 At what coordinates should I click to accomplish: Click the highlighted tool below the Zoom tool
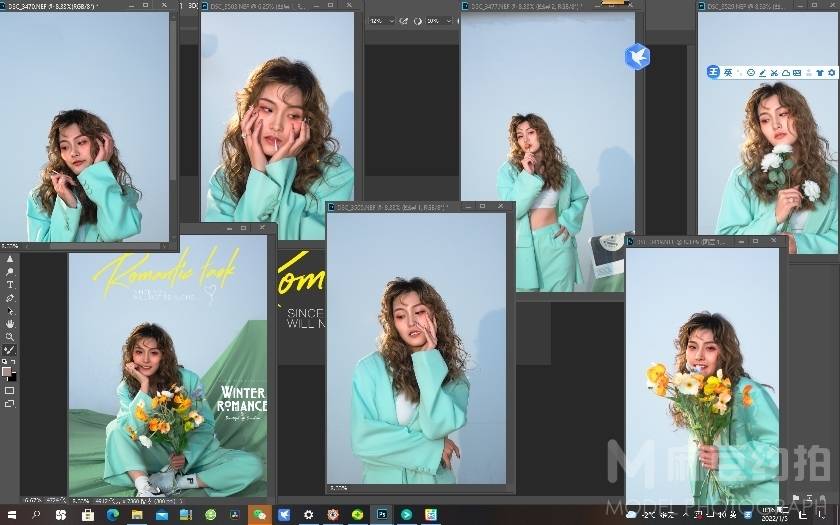10,350
